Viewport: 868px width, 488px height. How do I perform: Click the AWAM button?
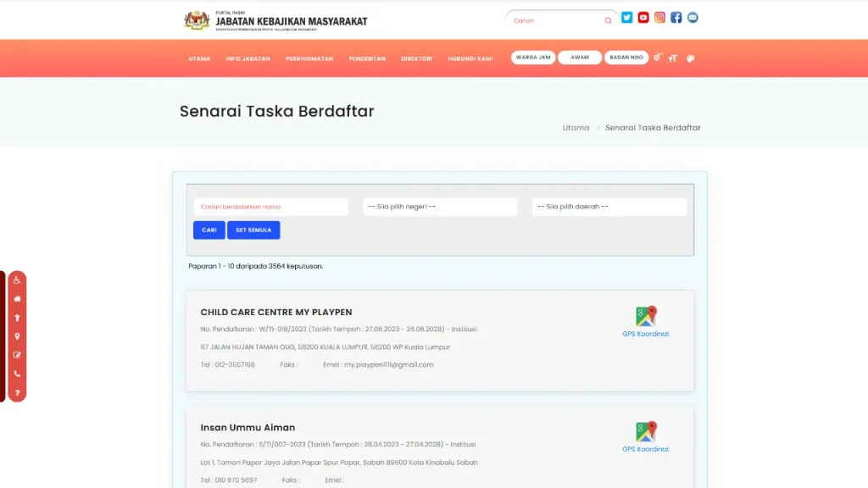[x=580, y=58]
